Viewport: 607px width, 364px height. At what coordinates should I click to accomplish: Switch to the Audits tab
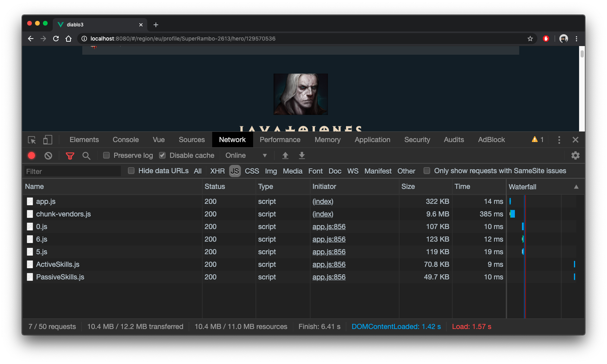(454, 140)
